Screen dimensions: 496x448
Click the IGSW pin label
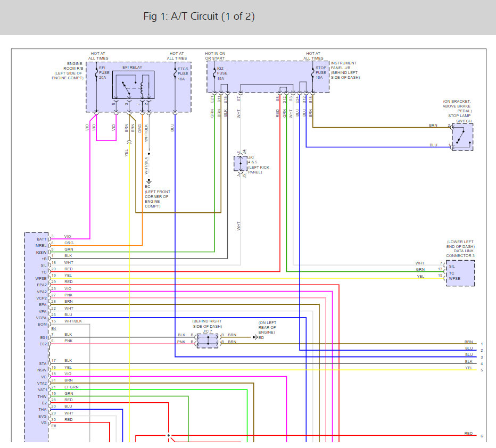tap(41, 253)
